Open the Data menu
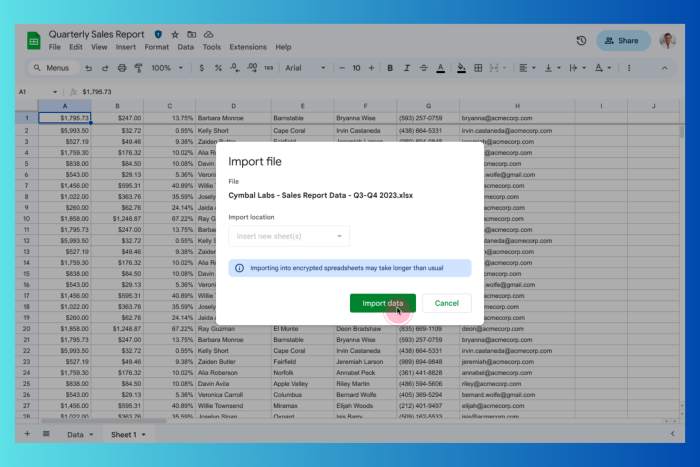The image size is (700, 467). coord(185,47)
